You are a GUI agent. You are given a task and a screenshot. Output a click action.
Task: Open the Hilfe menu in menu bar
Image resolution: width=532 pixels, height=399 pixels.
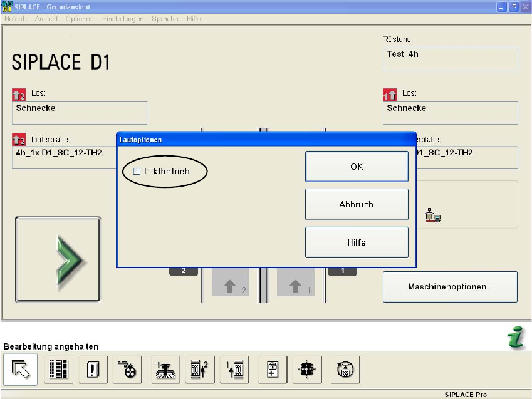[194, 19]
